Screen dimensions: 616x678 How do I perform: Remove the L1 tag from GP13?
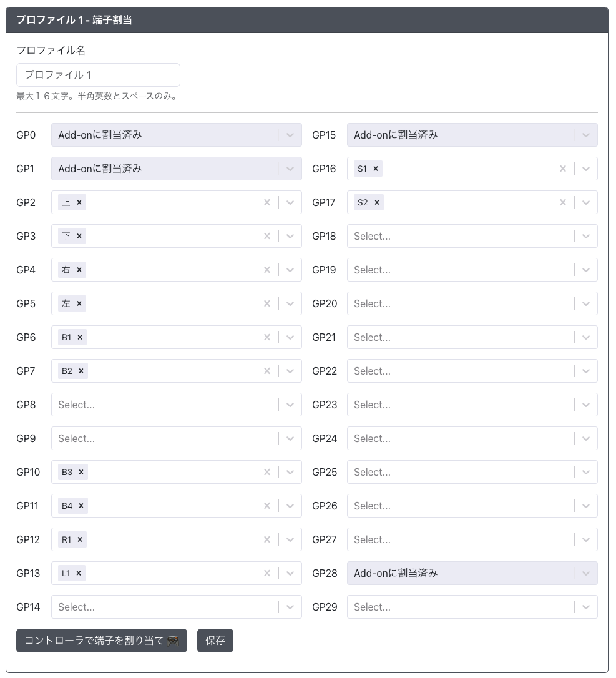pyautogui.click(x=79, y=573)
